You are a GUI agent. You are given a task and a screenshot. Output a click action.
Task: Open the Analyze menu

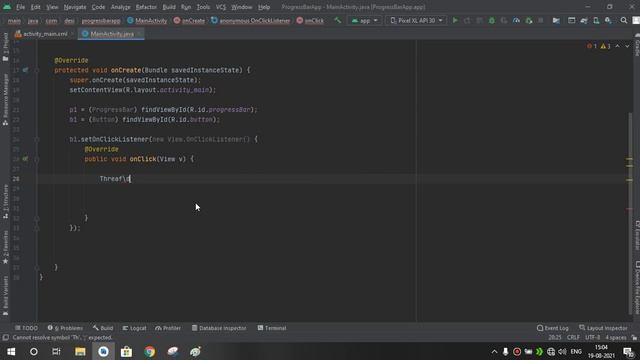point(120,7)
